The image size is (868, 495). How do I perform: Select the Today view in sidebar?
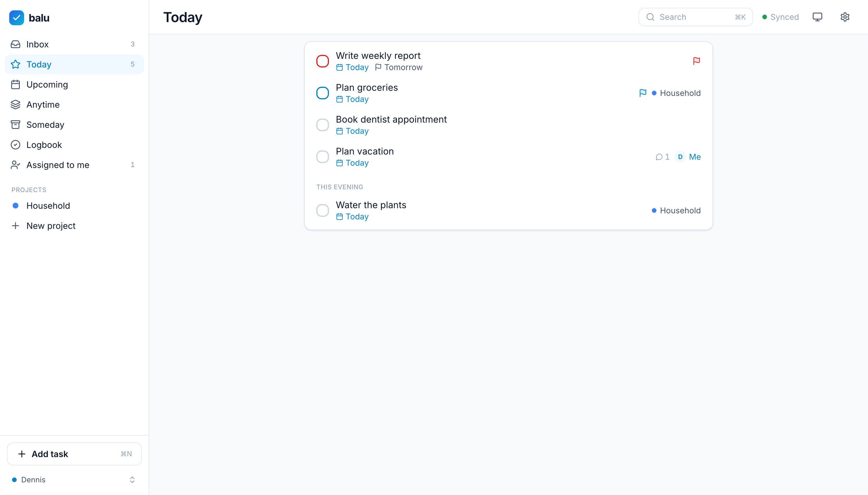coord(74,64)
